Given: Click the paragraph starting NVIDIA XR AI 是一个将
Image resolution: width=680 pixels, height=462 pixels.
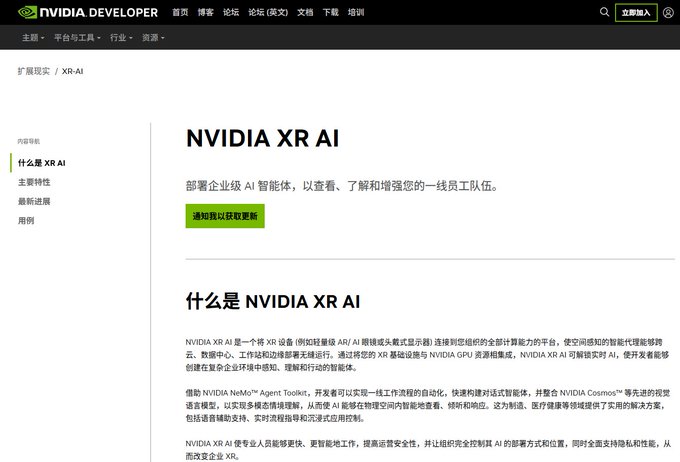Looking at the screenshot, I should 427,355.
